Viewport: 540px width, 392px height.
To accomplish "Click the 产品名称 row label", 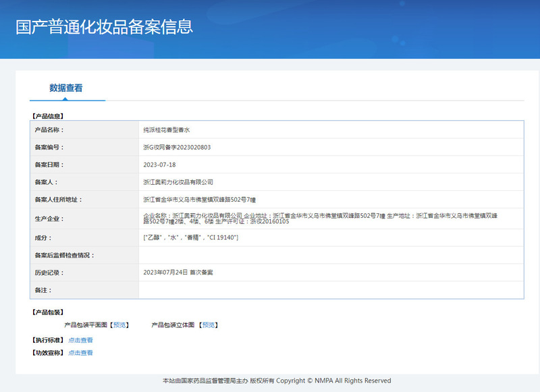I will pos(49,130).
